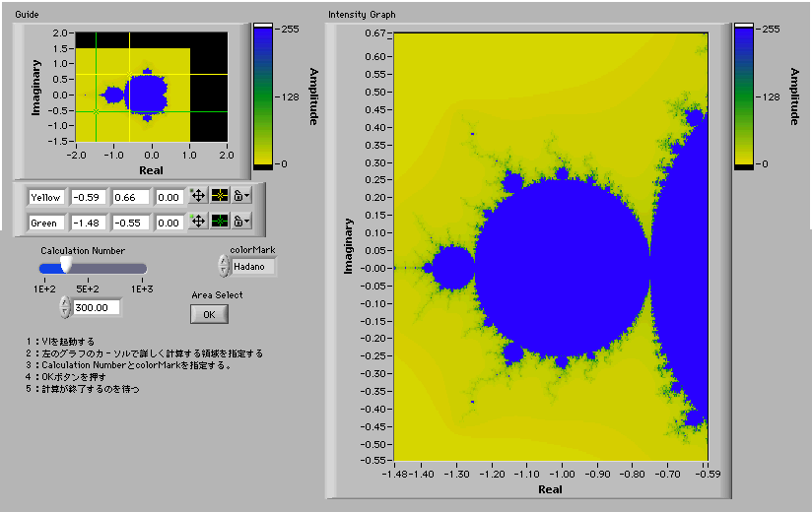
Task: Click instruction line 1 about starting the VI
Action: (x=60, y=342)
